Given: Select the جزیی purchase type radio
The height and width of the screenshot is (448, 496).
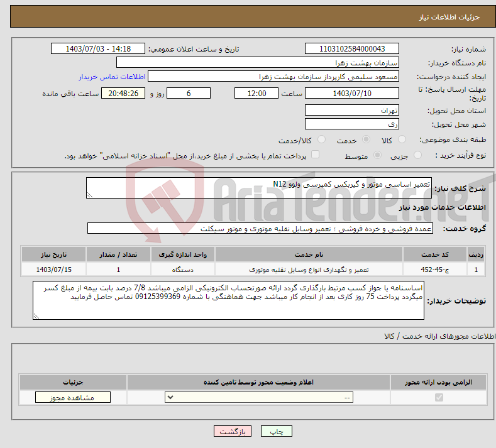Looking at the screenshot, I should (x=417, y=155).
